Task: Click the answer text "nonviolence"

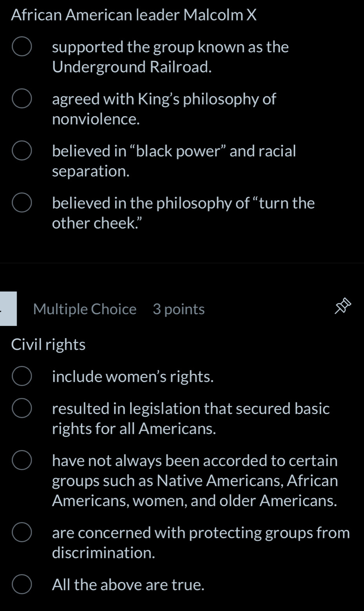Action: click(95, 119)
